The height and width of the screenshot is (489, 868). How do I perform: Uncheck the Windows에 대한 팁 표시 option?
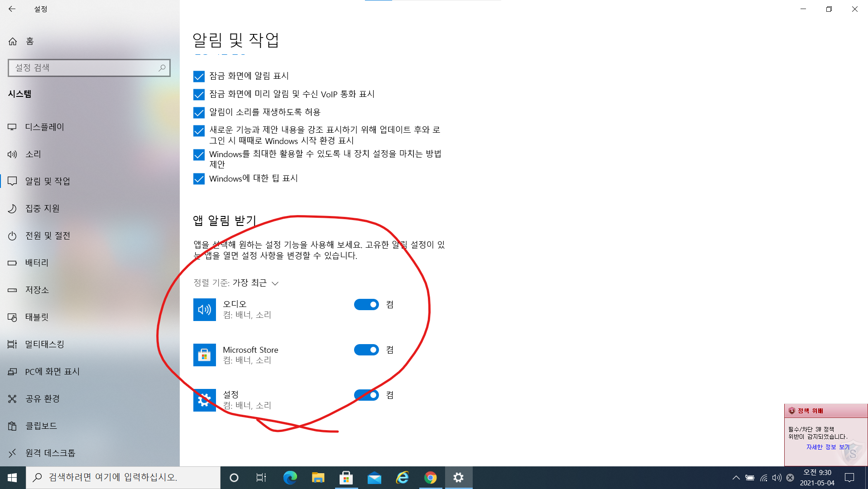199,178
